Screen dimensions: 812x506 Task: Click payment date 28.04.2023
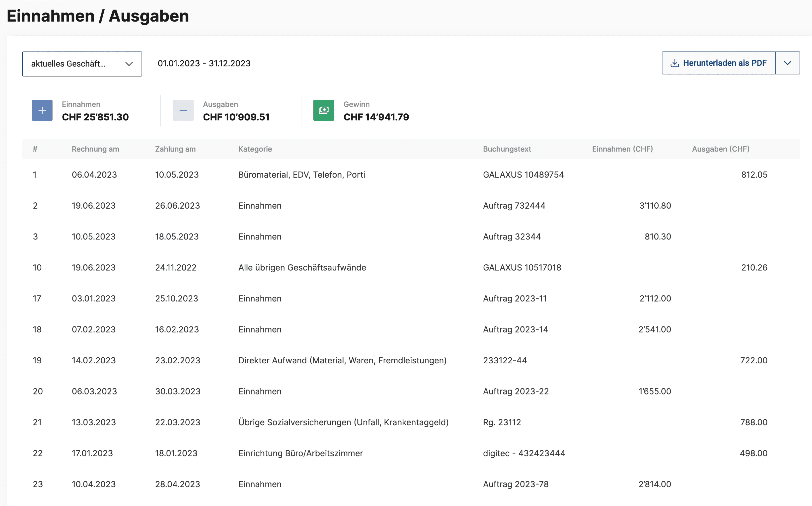tap(177, 484)
